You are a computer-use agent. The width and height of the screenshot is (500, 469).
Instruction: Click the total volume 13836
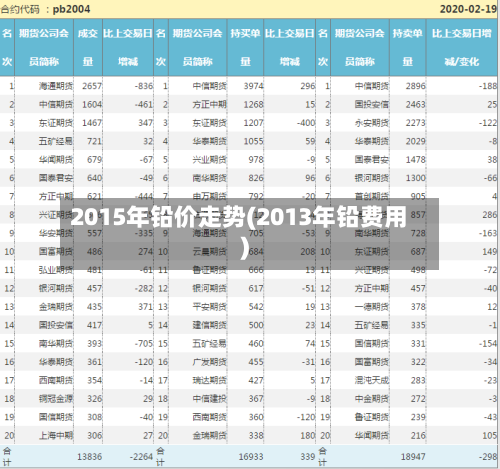[89, 457]
